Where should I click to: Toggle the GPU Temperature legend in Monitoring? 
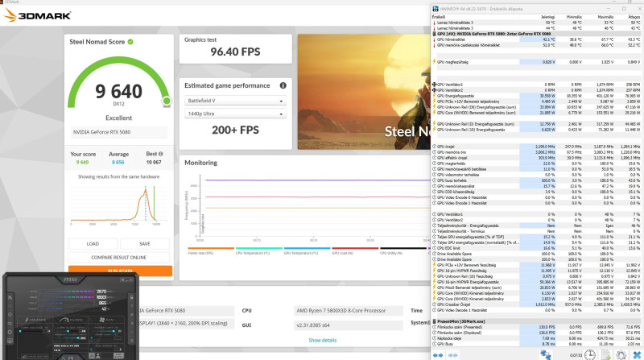pyautogui.click(x=307, y=250)
